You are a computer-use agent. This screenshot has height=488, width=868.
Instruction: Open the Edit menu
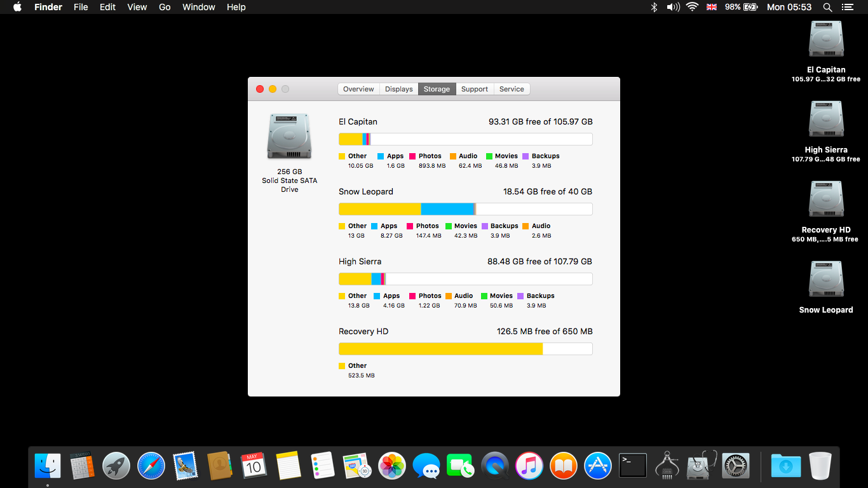tap(108, 7)
